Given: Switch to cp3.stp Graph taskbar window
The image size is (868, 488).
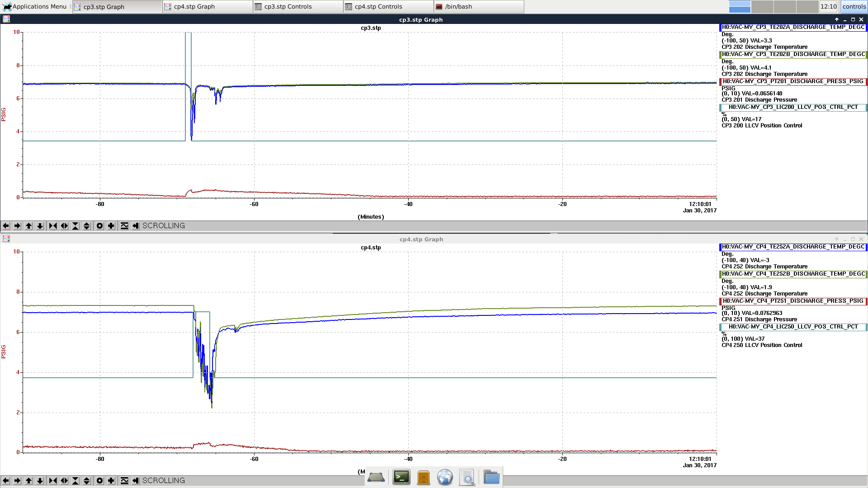Looking at the screenshot, I should coord(118,7).
